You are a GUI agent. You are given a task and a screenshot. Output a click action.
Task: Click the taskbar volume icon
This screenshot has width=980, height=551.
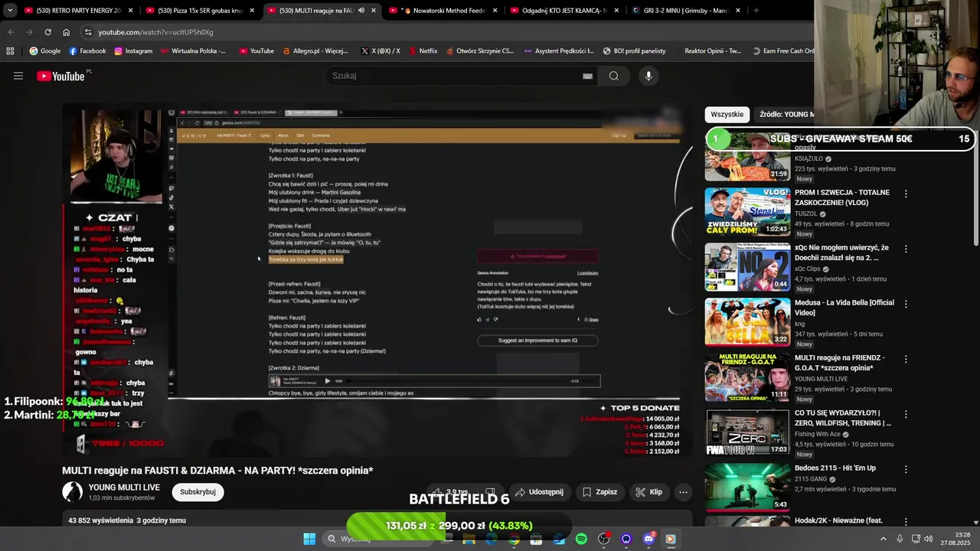[x=929, y=540]
